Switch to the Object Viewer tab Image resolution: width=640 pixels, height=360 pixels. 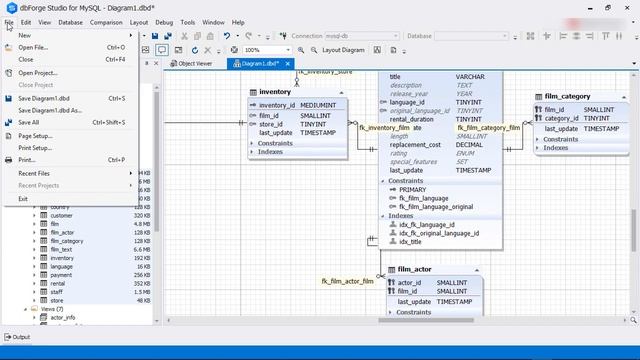click(x=192, y=64)
